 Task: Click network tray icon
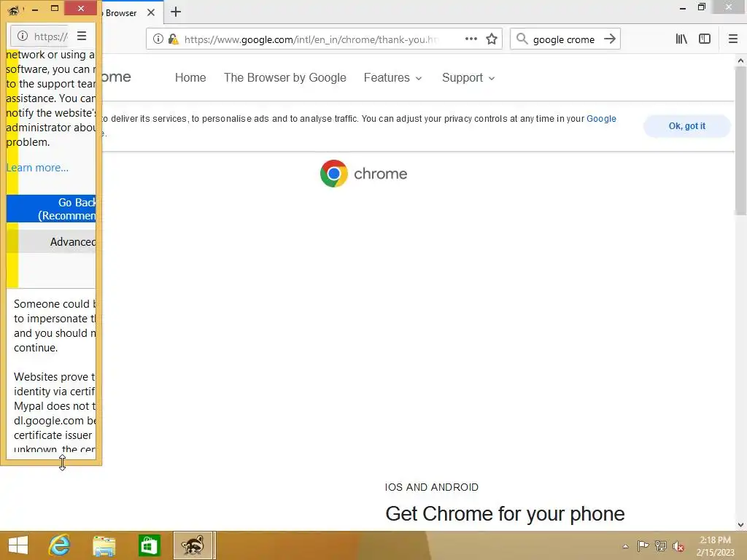click(661, 545)
